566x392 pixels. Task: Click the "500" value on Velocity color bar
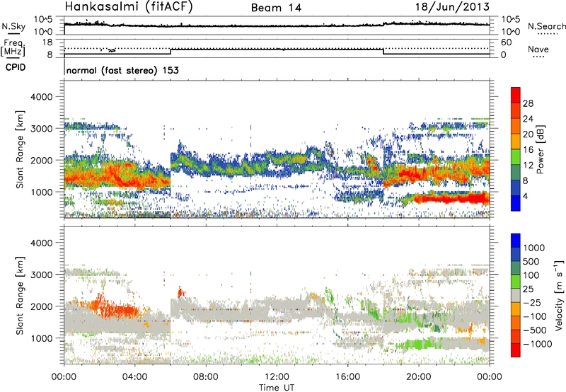pos(531,262)
